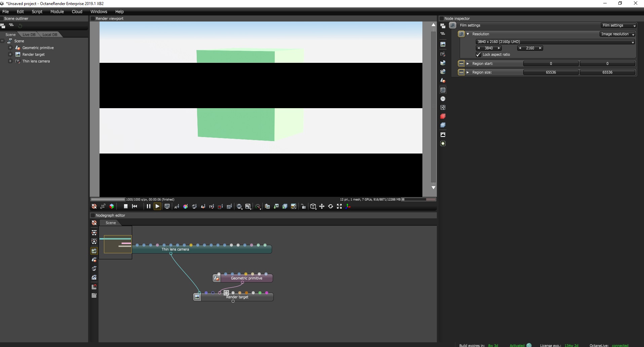Select the scale gizmo tool
Screen dimensions: 644x347
pyautogui.click(x=339, y=207)
